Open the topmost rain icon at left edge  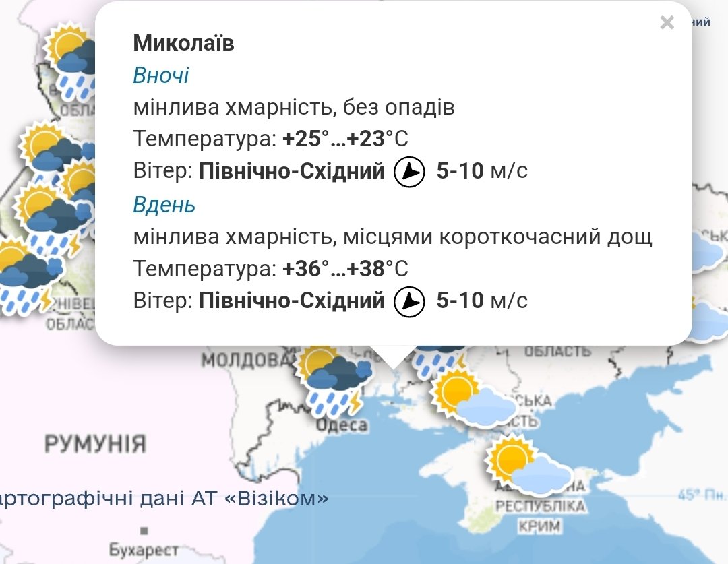pos(71,57)
